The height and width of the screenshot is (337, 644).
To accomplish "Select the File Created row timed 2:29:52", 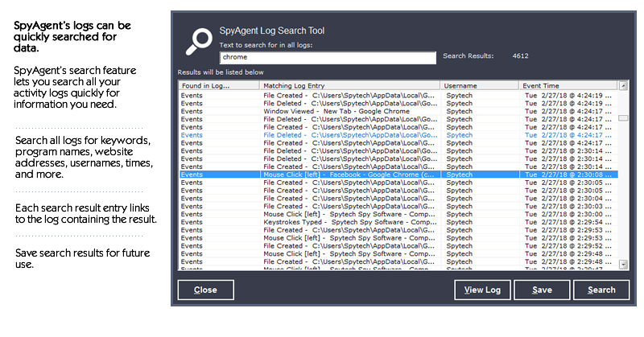I will (398, 246).
